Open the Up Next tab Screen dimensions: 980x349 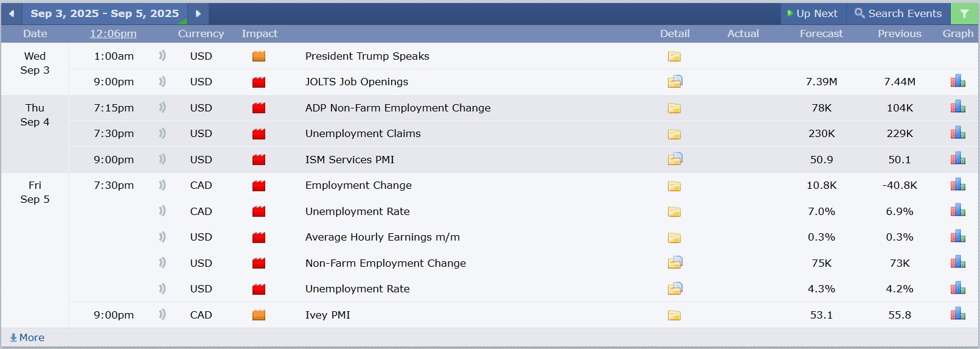point(812,13)
